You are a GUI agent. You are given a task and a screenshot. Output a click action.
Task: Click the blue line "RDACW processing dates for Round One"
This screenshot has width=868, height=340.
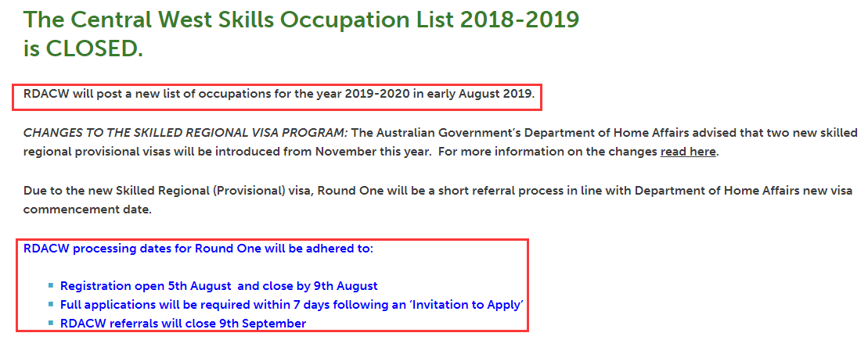(199, 249)
